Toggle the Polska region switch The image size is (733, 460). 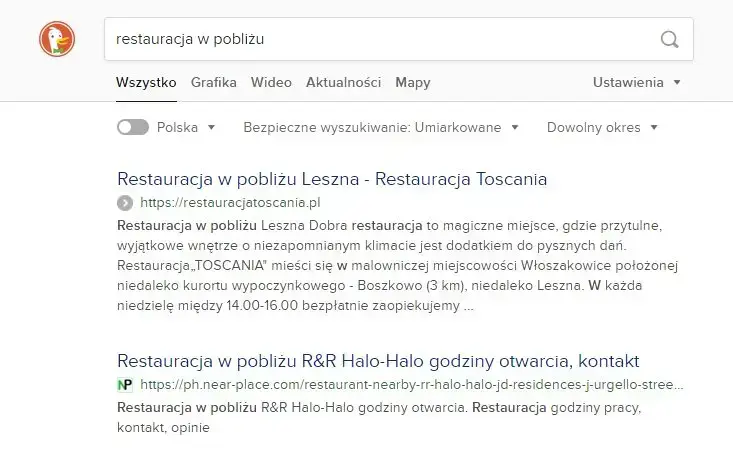[x=133, y=127]
